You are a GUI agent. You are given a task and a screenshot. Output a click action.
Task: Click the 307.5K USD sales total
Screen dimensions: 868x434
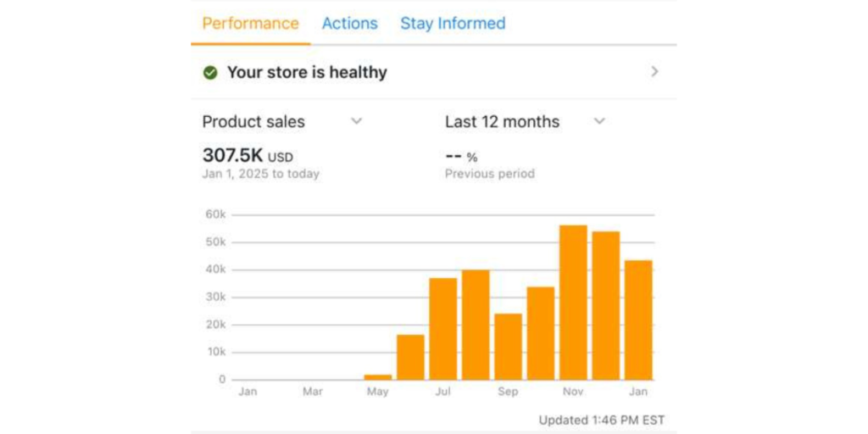point(248,156)
